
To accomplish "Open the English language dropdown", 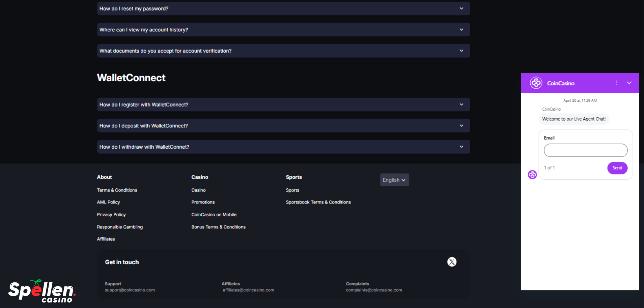I will pos(394,180).
